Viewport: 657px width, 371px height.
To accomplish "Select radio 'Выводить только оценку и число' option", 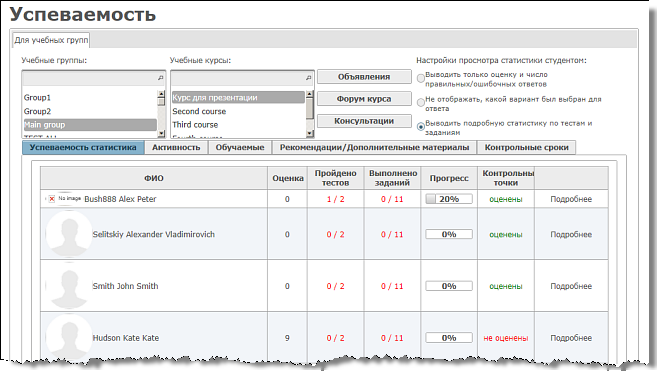I will click(421, 78).
